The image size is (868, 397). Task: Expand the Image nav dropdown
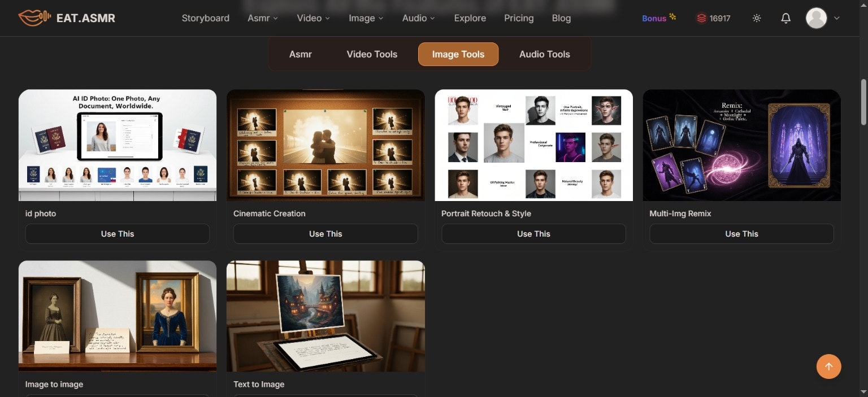pos(366,18)
